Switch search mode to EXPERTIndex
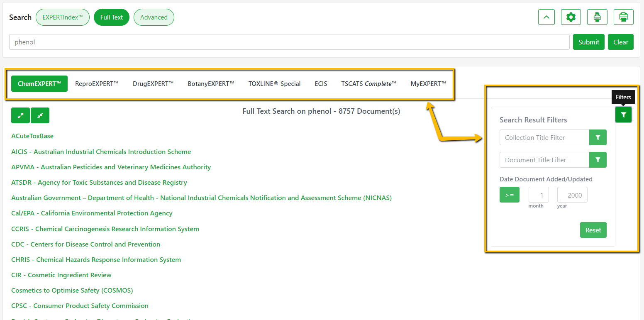The image size is (644, 320). [63, 17]
